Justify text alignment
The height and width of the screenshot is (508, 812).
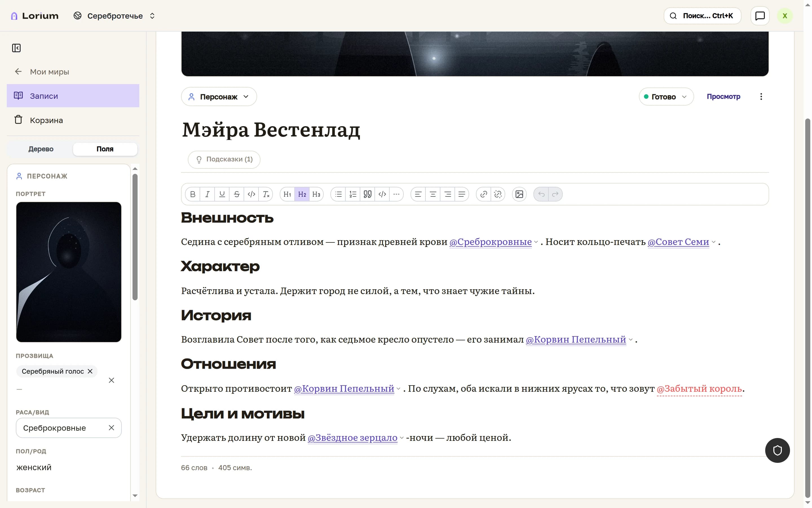(x=462, y=194)
